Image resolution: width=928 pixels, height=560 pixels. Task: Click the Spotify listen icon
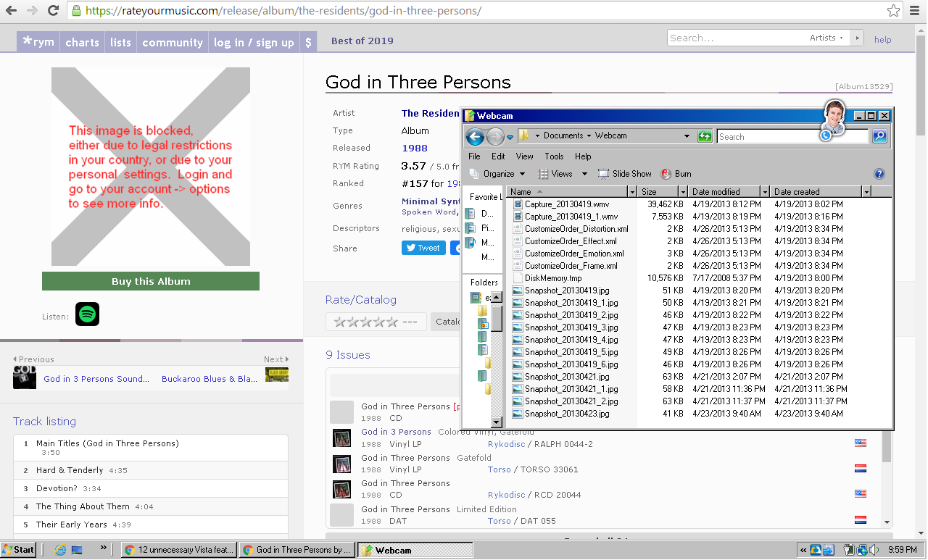click(87, 314)
